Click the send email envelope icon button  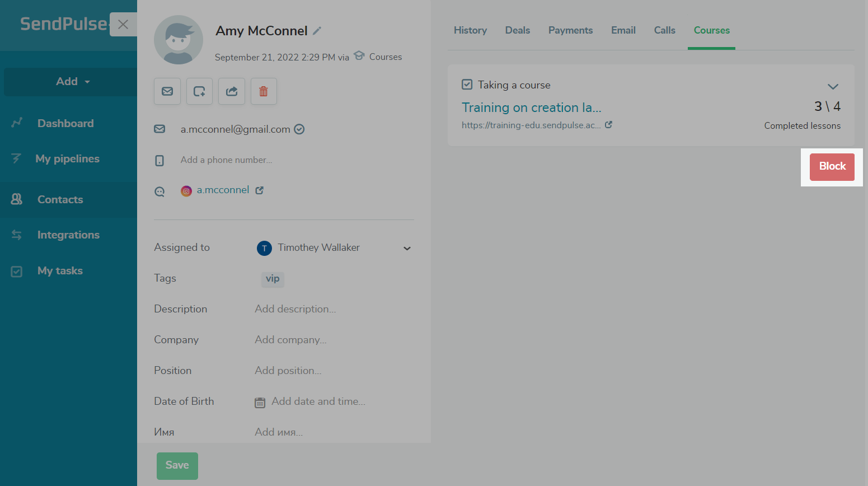pos(167,91)
